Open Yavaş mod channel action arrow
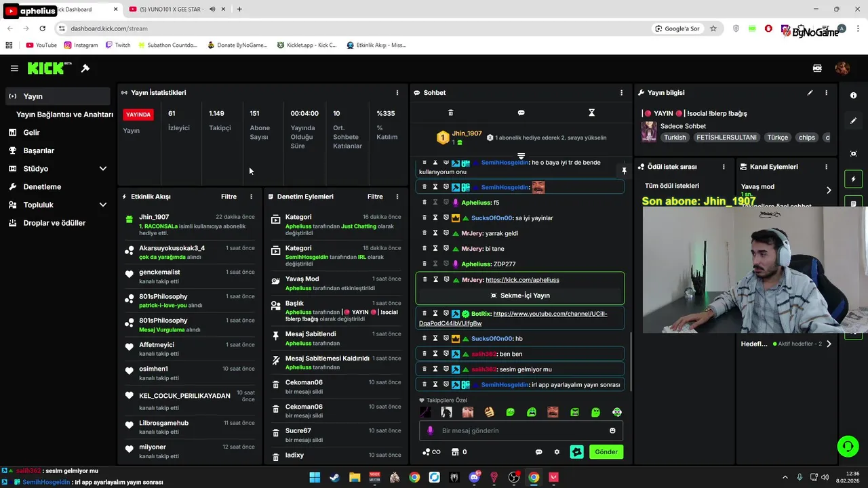Viewport: 868px width, 488px height. click(x=829, y=190)
